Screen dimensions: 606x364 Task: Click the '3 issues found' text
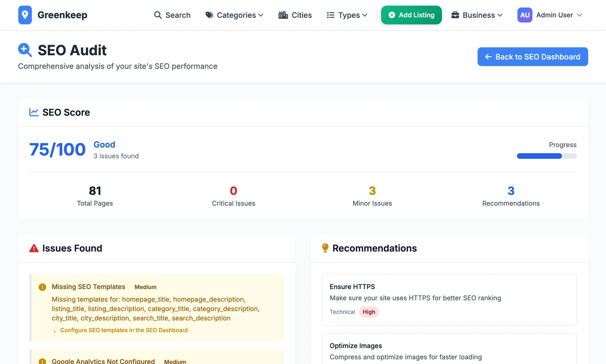click(116, 156)
